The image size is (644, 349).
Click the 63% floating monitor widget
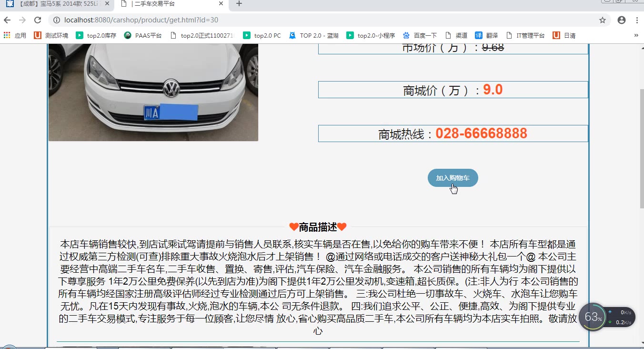[593, 317]
